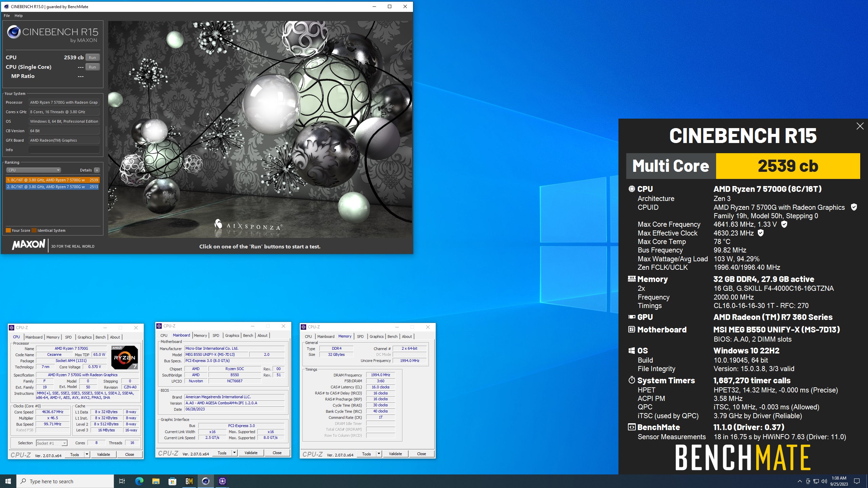This screenshot has width=868, height=488.
Task: Click the Max Effective Clock shield icon
Action: [761, 233]
